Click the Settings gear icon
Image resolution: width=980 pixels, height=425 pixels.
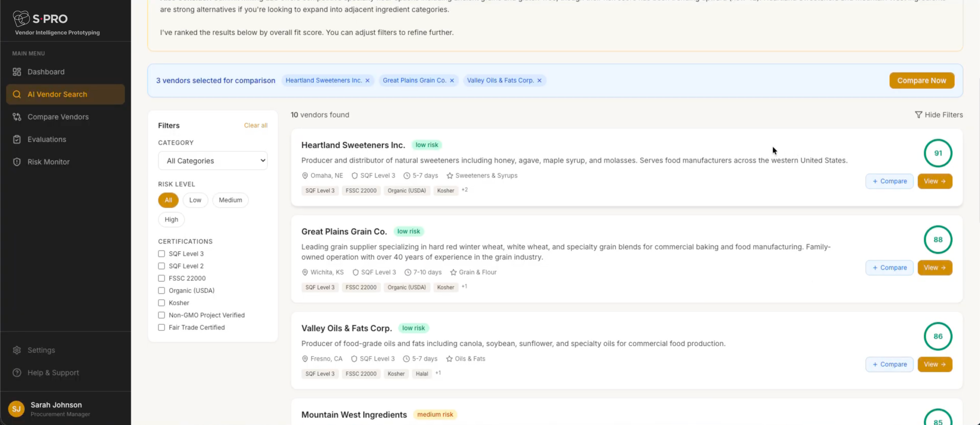click(x=17, y=350)
